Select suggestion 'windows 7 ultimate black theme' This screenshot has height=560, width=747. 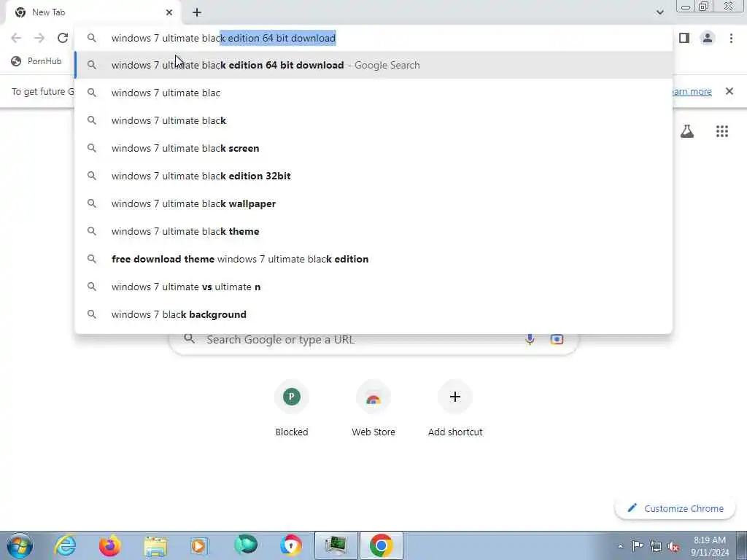click(373, 231)
